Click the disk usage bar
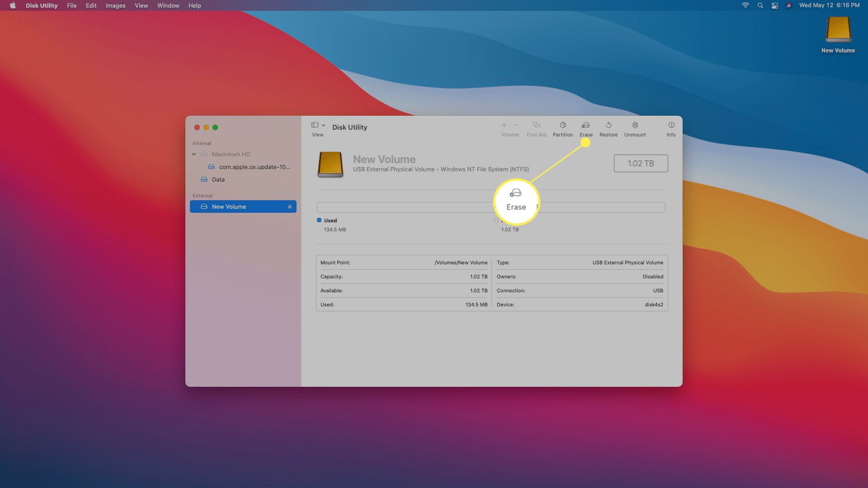Image resolution: width=868 pixels, height=488 pixels. [x=491, y=207]
